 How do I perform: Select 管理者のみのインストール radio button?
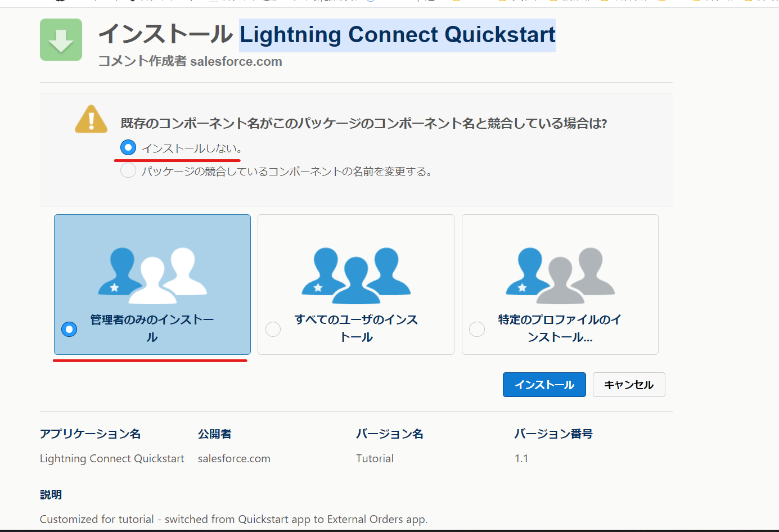[69, 329]
